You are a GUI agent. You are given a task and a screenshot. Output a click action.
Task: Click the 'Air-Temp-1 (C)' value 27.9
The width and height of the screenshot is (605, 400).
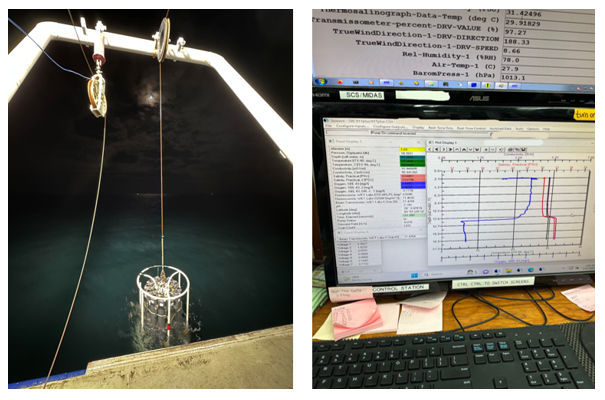point(510,69)
